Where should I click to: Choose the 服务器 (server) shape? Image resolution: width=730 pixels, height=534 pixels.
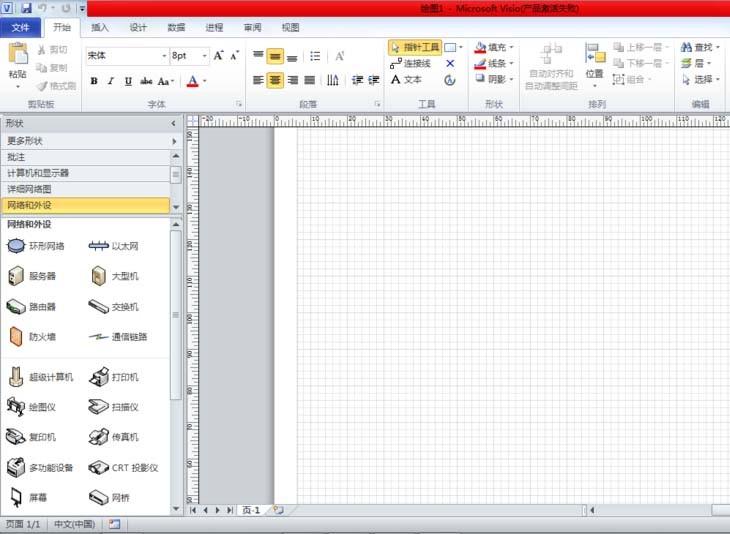click(17, 276)
